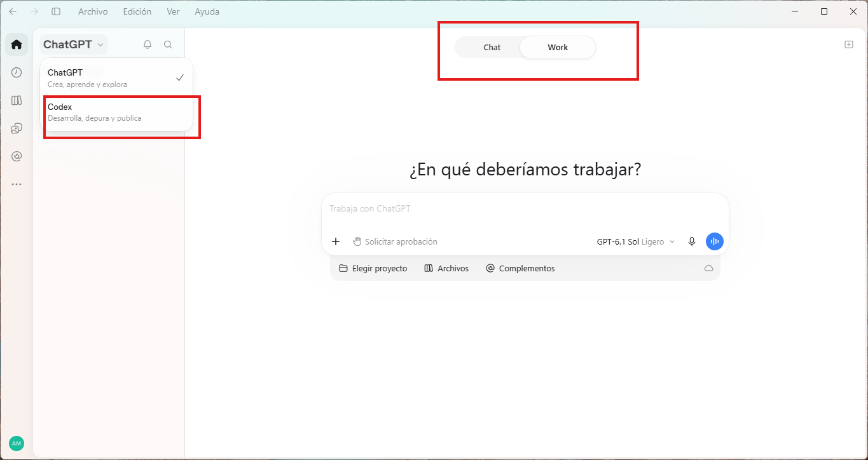The image size is (868, 460).
Task: Toggle the sidebar panel icon
Action: [x=56, y=11]
